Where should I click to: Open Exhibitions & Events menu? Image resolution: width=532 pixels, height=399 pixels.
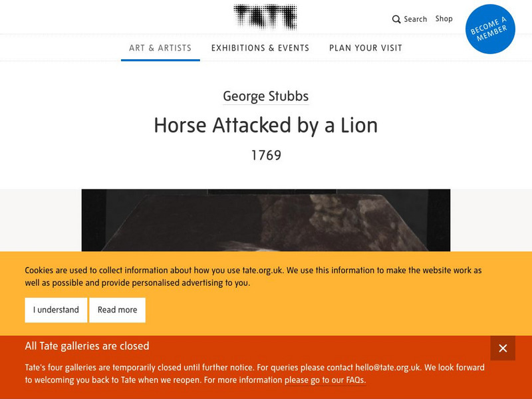(260, 48)
